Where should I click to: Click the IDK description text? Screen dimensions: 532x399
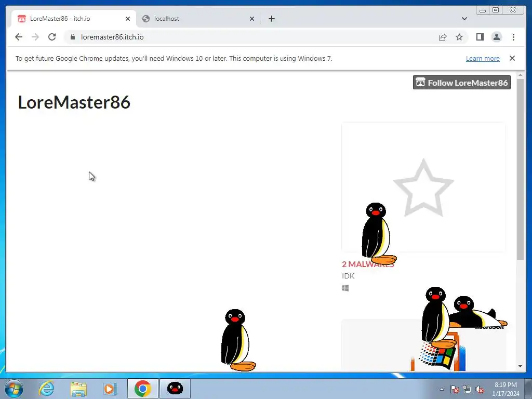[348, 276]
